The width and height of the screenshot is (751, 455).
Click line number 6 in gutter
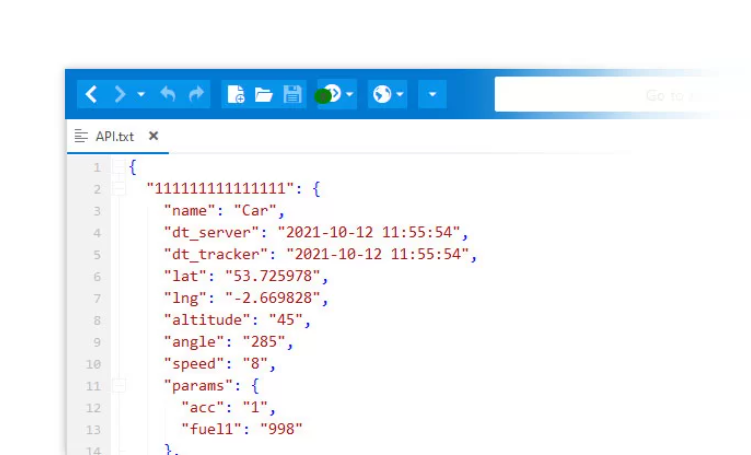pos(97,277)
